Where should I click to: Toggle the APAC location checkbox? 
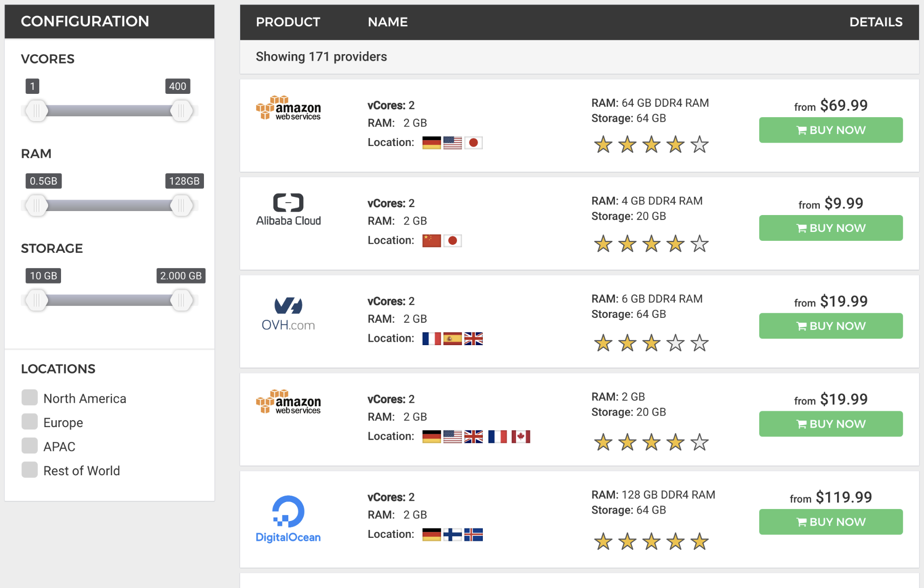(30, 446)
